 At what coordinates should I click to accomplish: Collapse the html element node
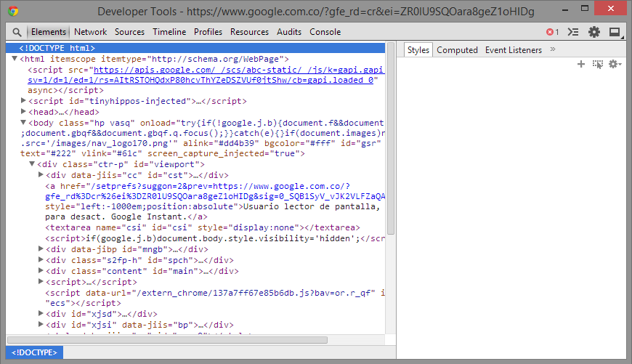[15, 59]
